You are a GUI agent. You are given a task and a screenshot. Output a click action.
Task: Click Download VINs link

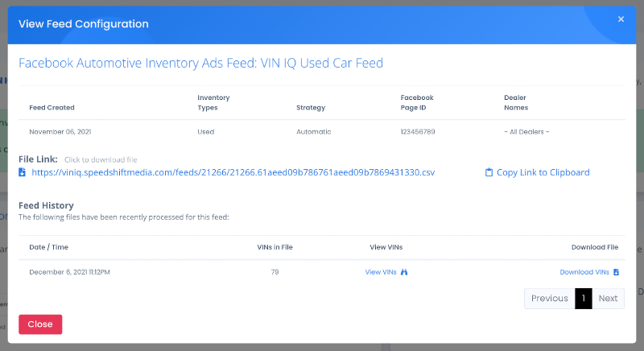point(584,272)
